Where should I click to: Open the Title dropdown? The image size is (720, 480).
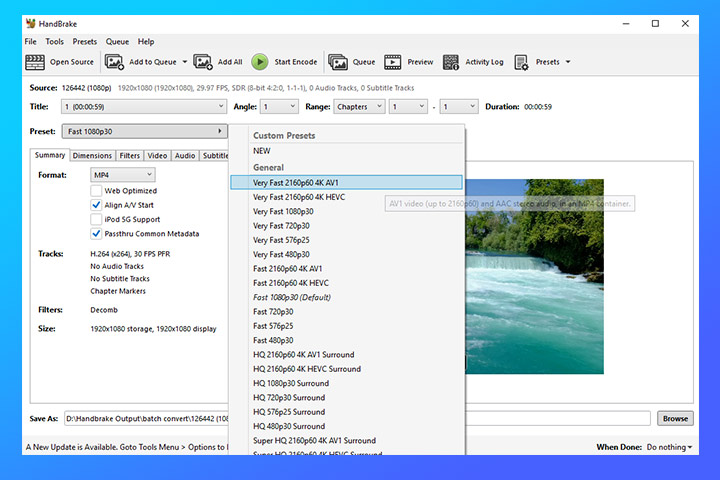click(144, 107)
